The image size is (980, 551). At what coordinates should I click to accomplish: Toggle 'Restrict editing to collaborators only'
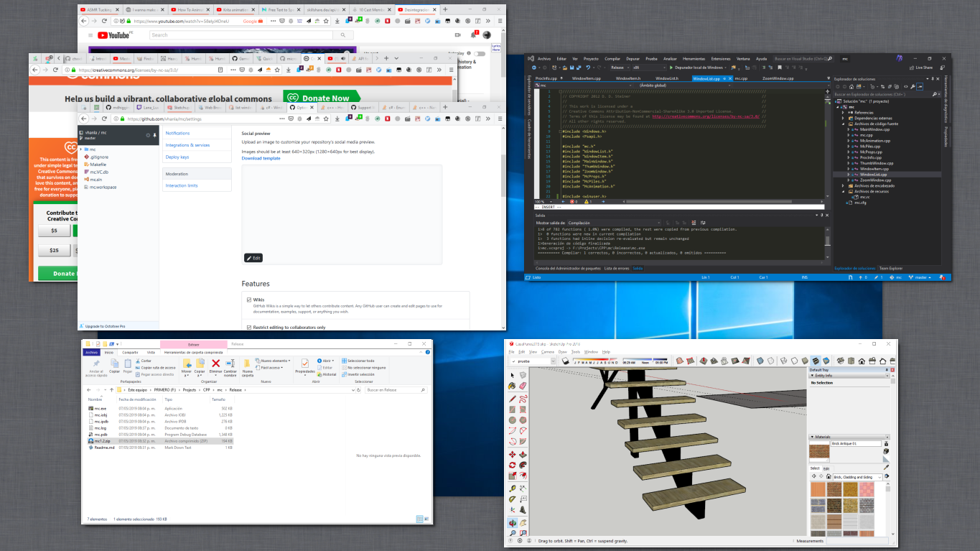(x=248, y=327)
